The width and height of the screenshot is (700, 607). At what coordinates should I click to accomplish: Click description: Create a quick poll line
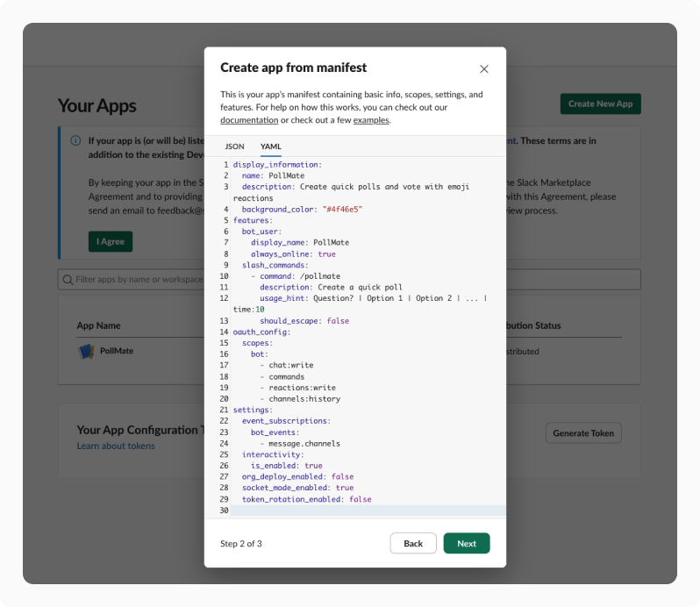(x=331, y=288)
